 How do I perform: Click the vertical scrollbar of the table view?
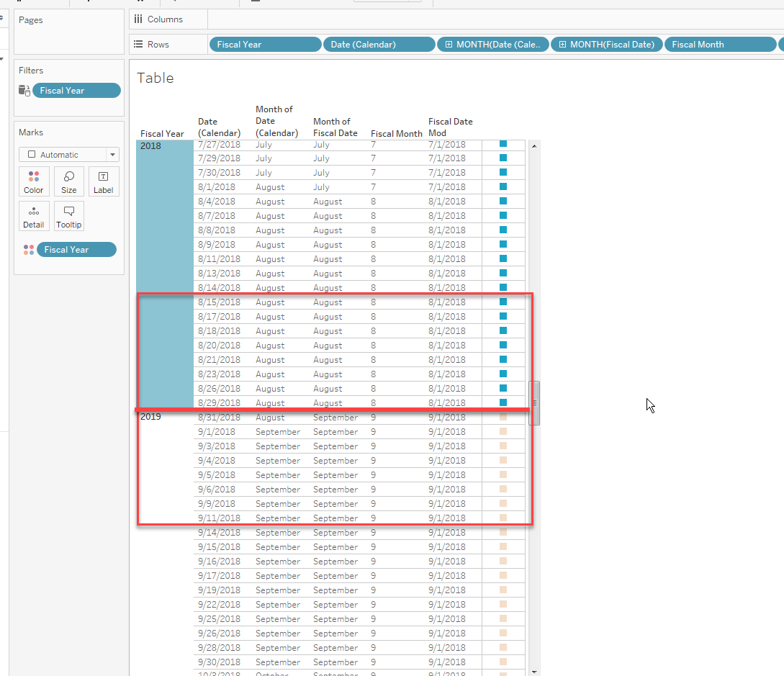pos(534,403)
